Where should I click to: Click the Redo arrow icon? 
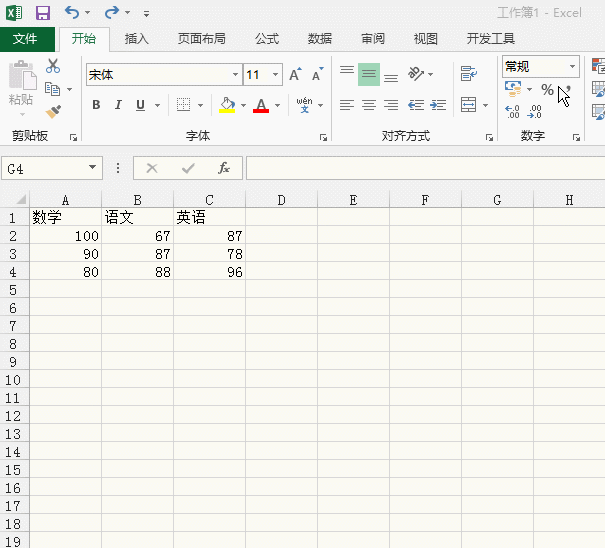112,13
